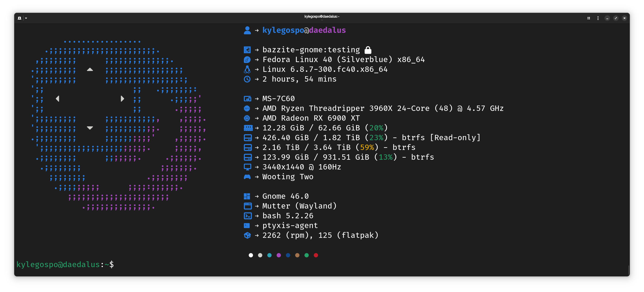This screenshot has width=644, height=292.
Task: Click the clock uptime icon
Action: (247, 79)
